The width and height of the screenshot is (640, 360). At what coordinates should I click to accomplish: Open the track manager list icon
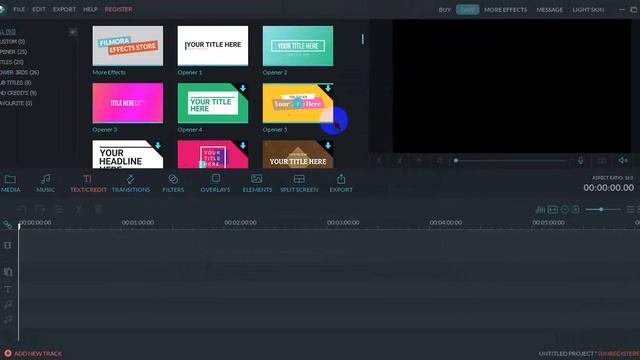click(630, 209)
